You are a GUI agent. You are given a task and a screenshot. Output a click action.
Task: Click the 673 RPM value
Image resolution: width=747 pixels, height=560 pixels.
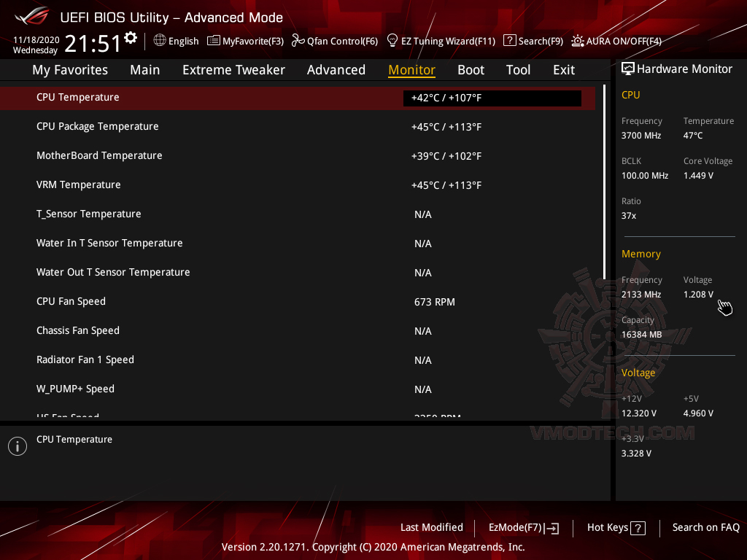pyautogui.click(x=435, y=302)
